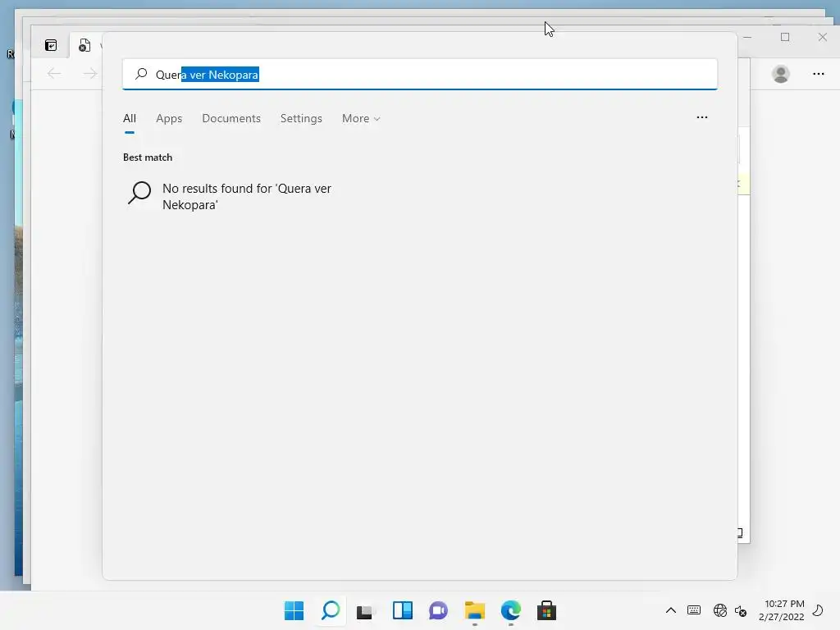Open Microsoft Store from the taskbar

click(546, 610)
